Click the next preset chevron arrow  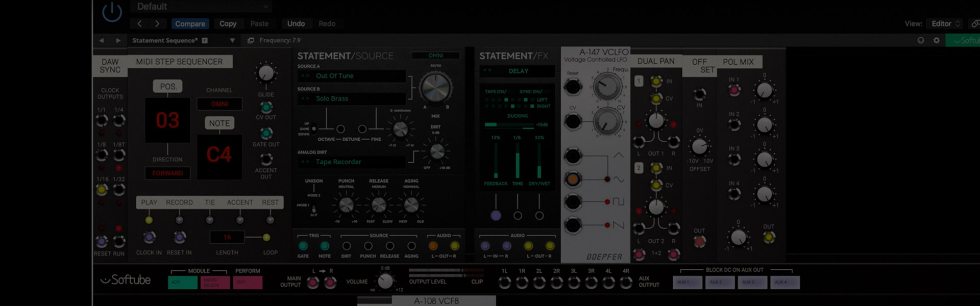click(x=157, y=23)
